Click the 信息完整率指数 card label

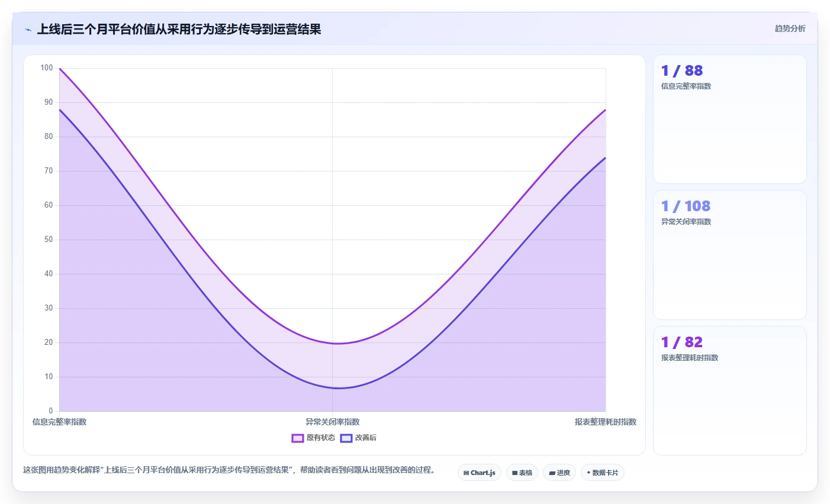click(x=686, y=86)
